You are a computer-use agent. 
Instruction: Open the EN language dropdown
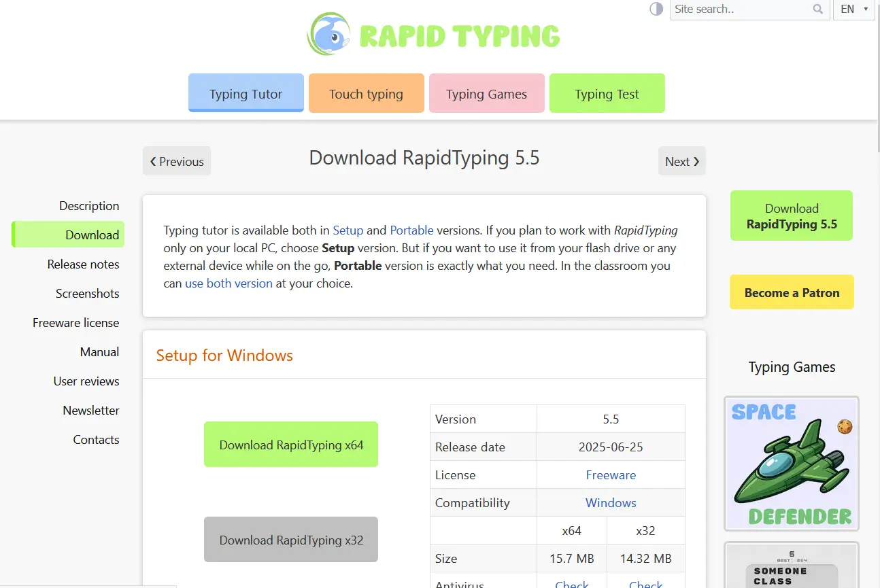point(854,10)
